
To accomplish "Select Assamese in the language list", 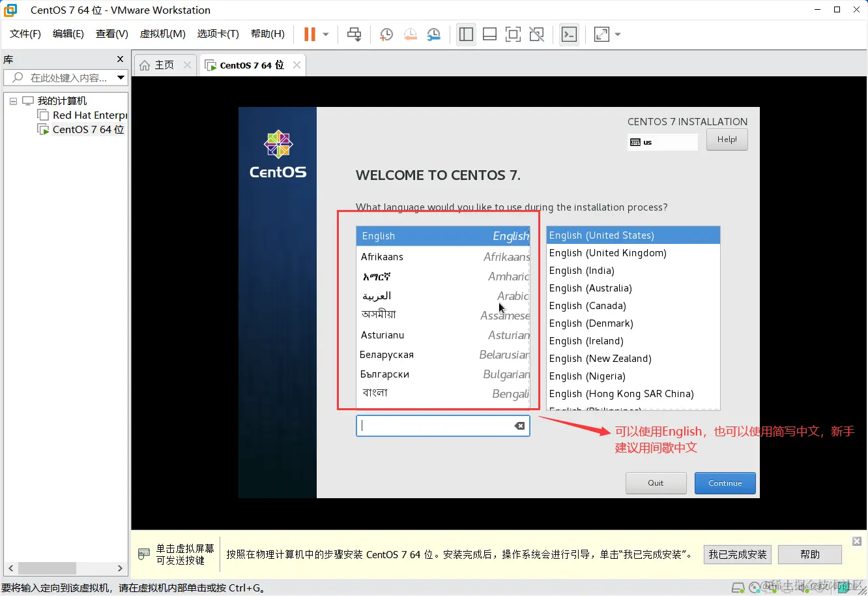I will point(443,316).
